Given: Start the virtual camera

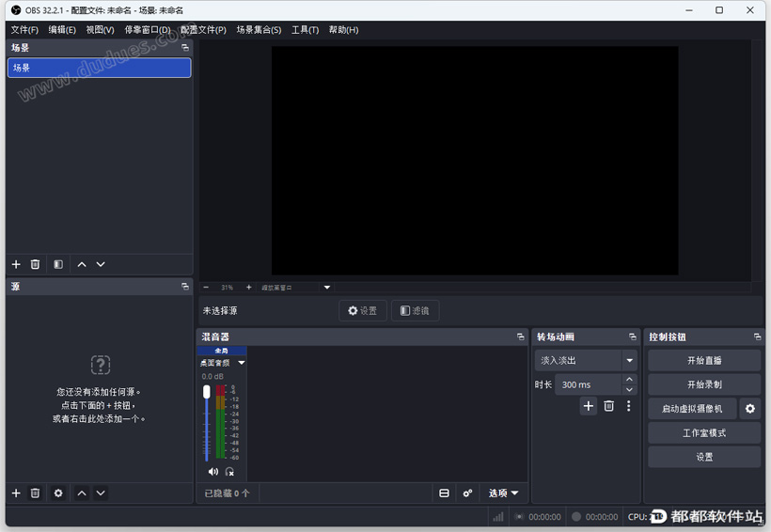Looking at the screenshot, I should point(692,409).
